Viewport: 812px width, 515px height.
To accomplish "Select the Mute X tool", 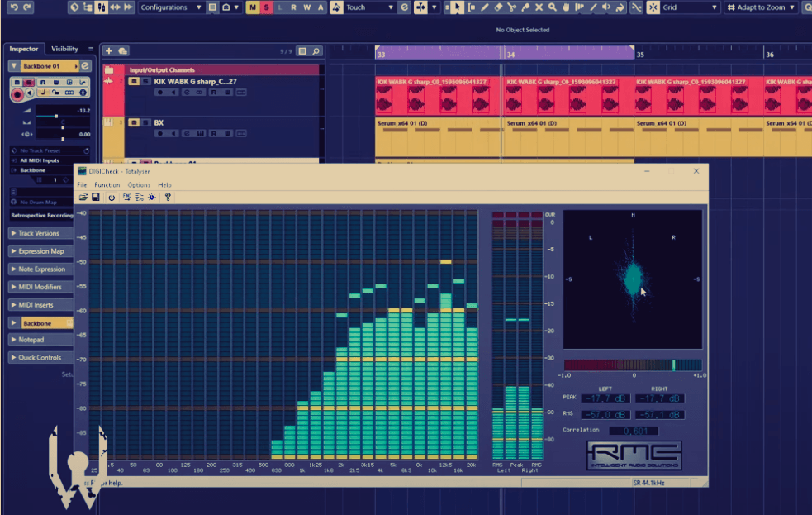I will (x=539, y=7).
